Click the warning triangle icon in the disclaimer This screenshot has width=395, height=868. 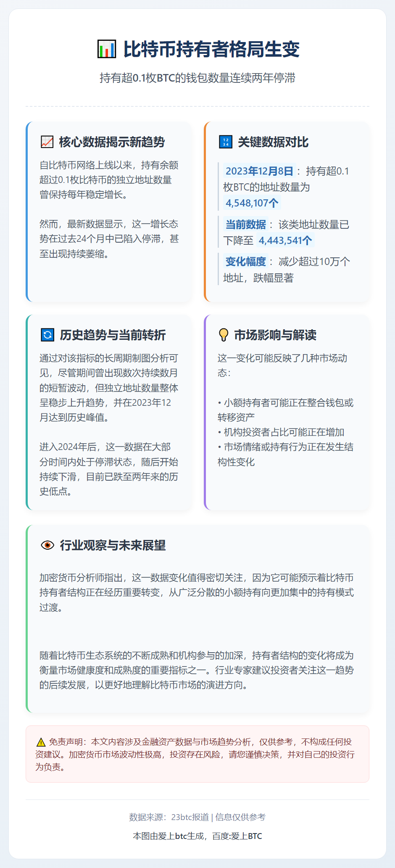tap(41, 742)
